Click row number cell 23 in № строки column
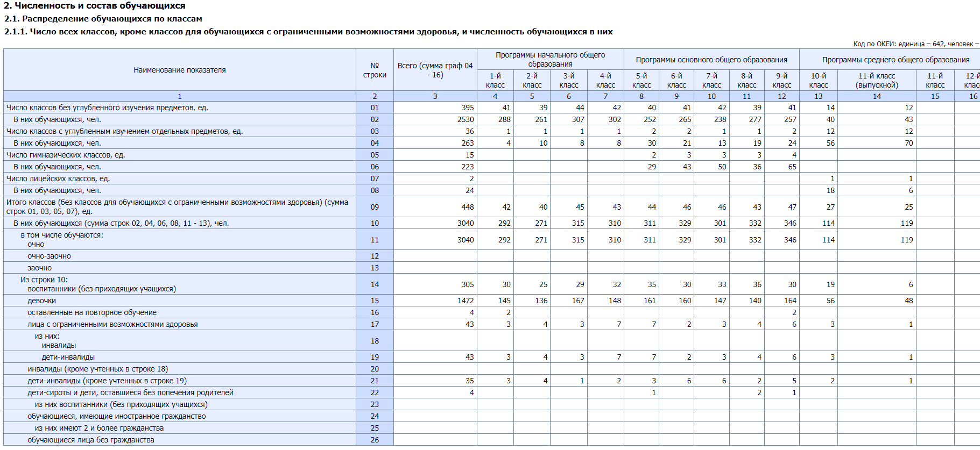 [375, 404]
